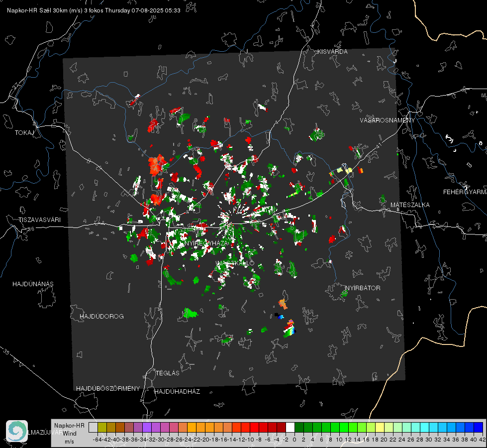Click the legend value -20
Image resolution: width=487 pixels, height=448 pixels.
pyautogui.click(x=204, y=440)
